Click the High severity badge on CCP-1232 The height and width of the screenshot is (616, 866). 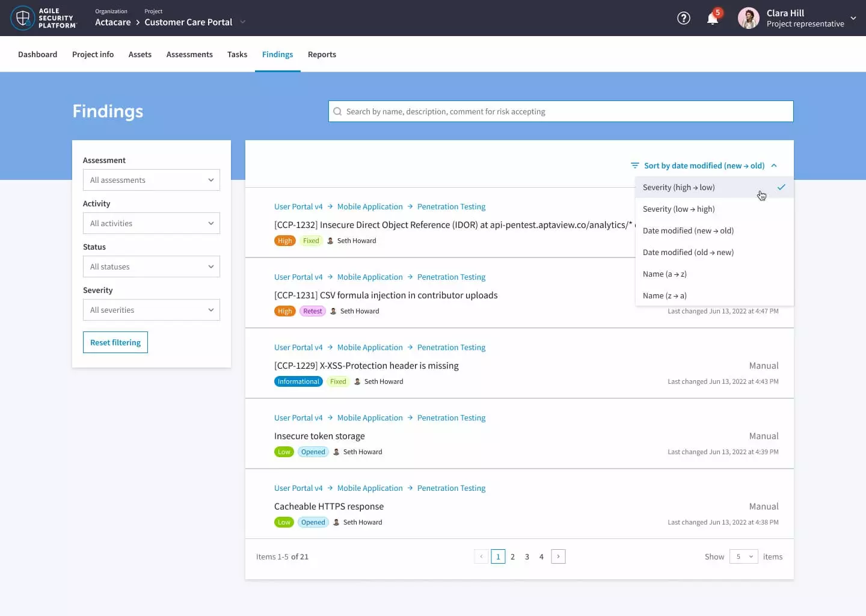pyautogui.click(x=285, y=241)
